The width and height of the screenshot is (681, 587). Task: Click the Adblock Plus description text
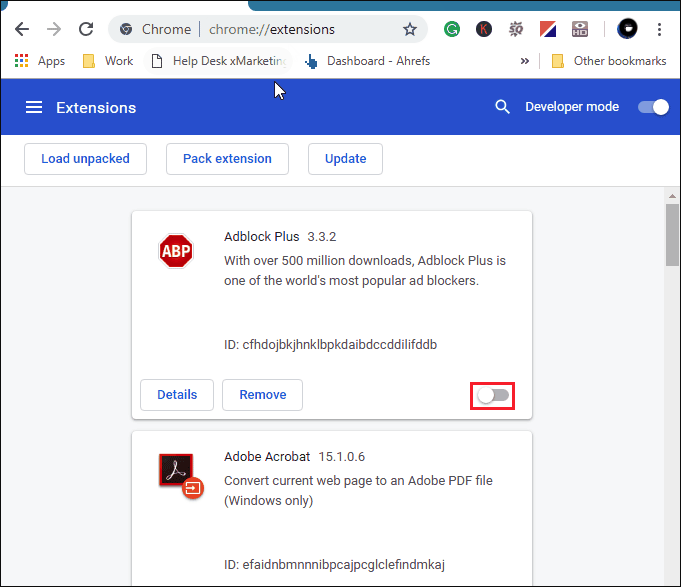(365, 270)
